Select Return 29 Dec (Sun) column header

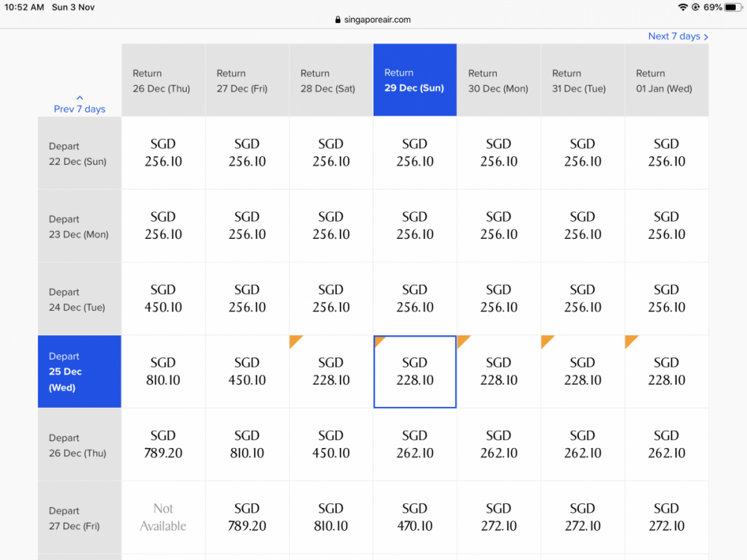point(415,81)
